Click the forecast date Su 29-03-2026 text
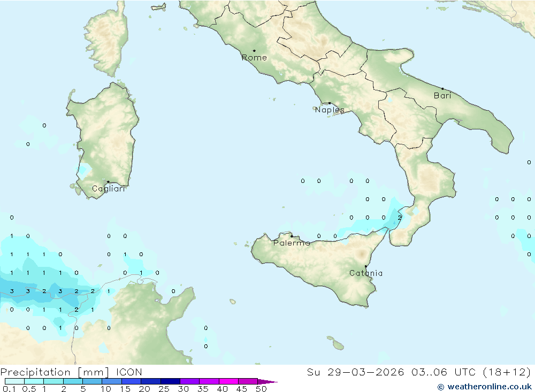 (x=356, y=372)
